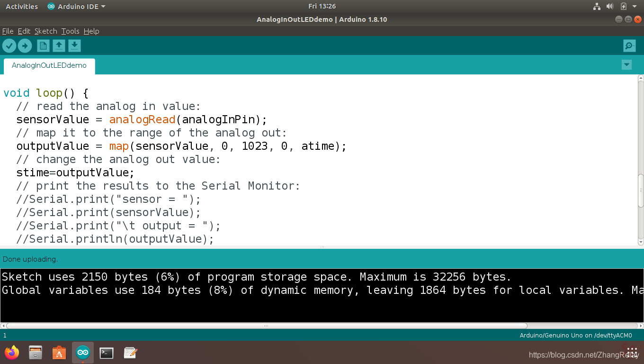
Task: Click the editor scroll down arrow
Action: coord(641,242)
